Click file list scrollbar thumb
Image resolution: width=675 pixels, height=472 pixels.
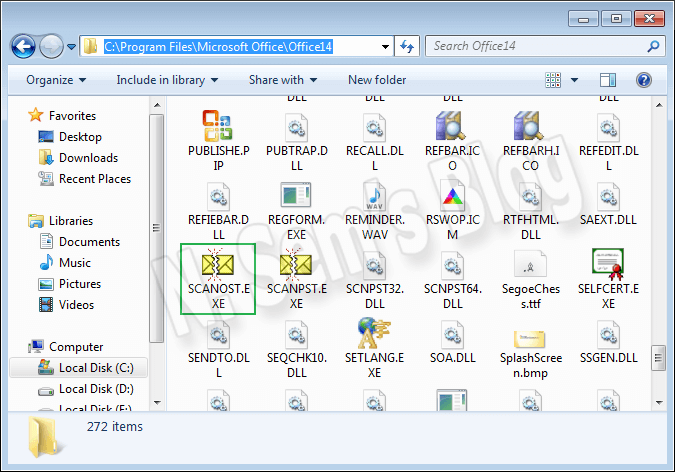tap(658, 357)
